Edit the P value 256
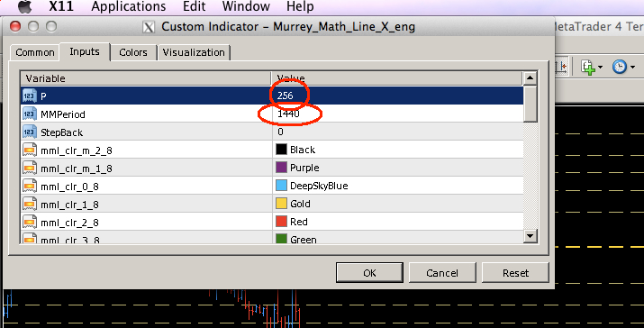 (397, 96)
